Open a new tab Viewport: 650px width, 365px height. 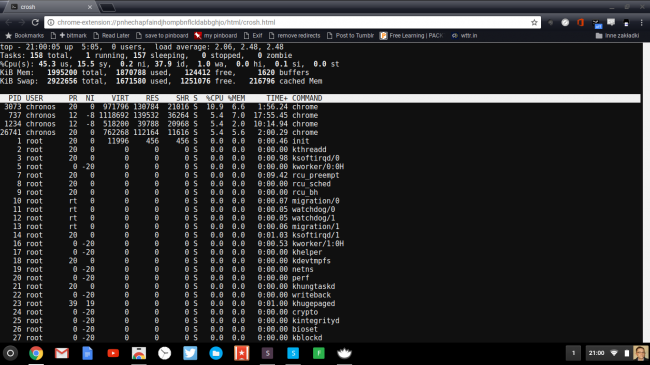(107, 7)
